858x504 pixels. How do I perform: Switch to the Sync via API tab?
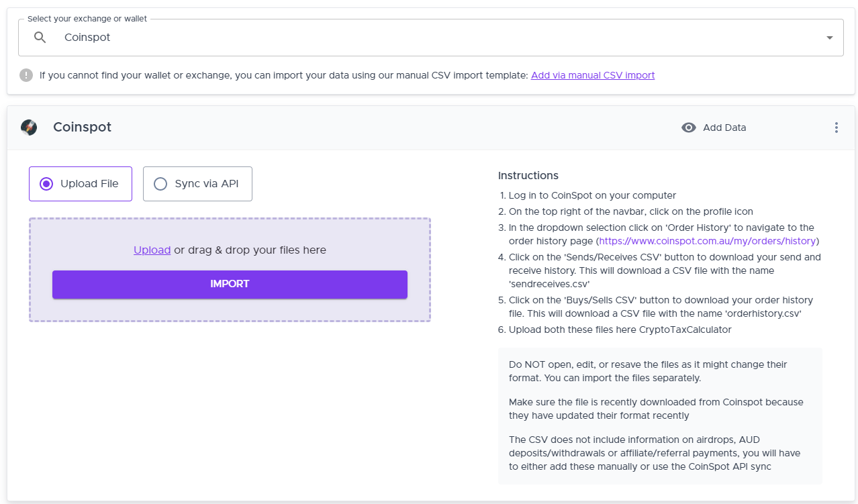pos(197,183)
